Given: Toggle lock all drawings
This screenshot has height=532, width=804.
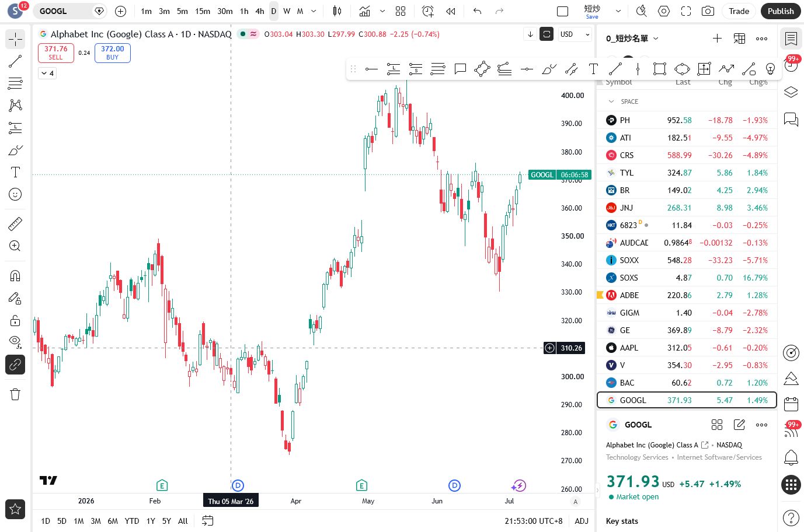Looking at the screenshot, I should click(15, 320).
